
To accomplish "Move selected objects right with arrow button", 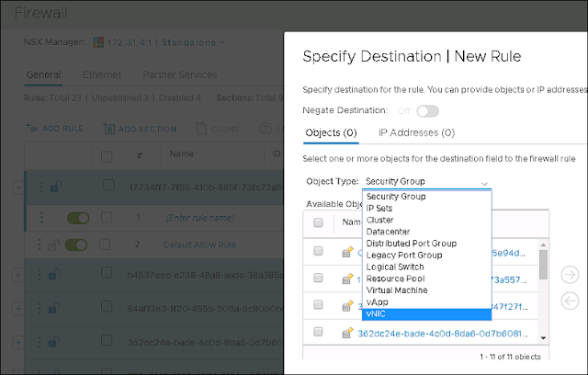I will click(570, 275).
